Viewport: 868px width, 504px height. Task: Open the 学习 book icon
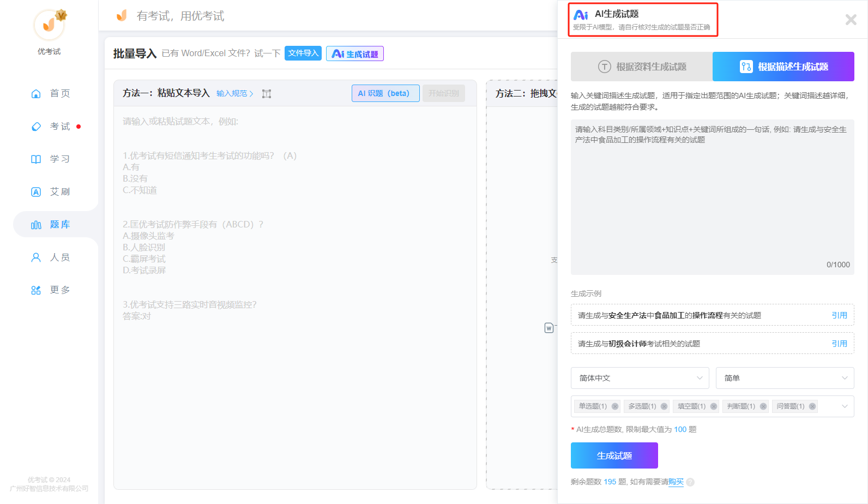[36, 159]
